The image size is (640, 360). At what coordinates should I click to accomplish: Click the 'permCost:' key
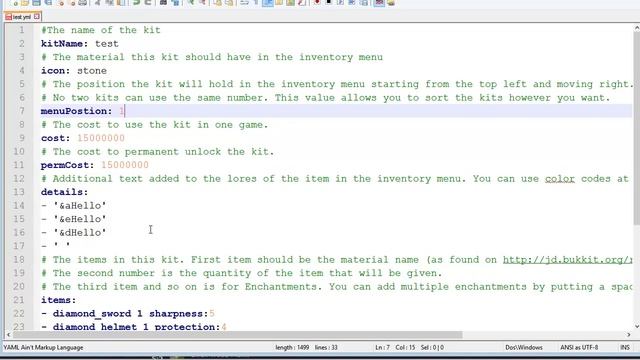point(67,165)
